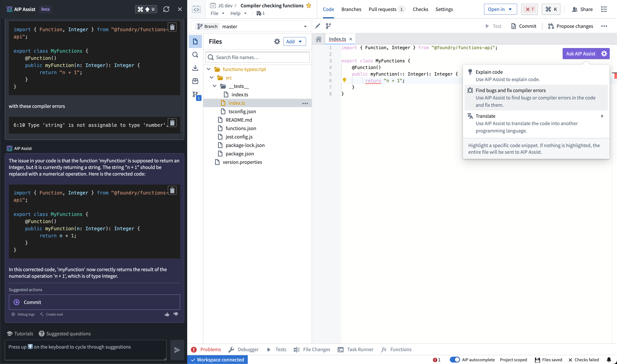
Task: Open the File menu
Action: (217, 13)
